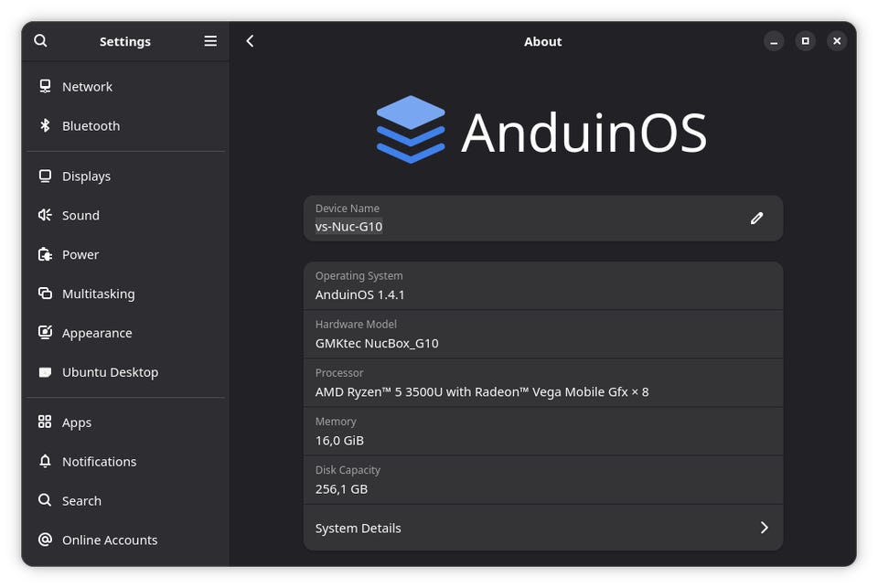Click the Ubuntu Desktop icon

pyautogui.click(x=46, y=372)
